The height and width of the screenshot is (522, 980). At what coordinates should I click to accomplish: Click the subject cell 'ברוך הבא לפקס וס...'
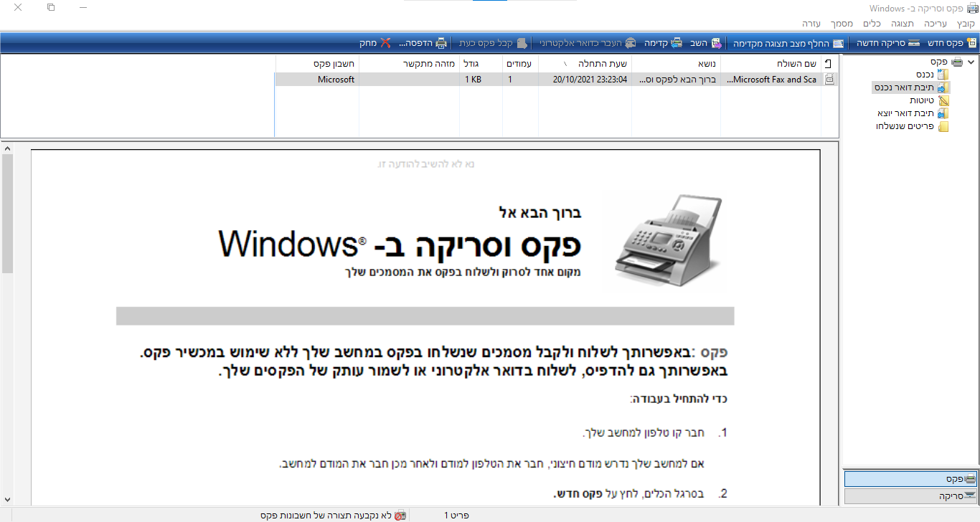coord(676,80)
